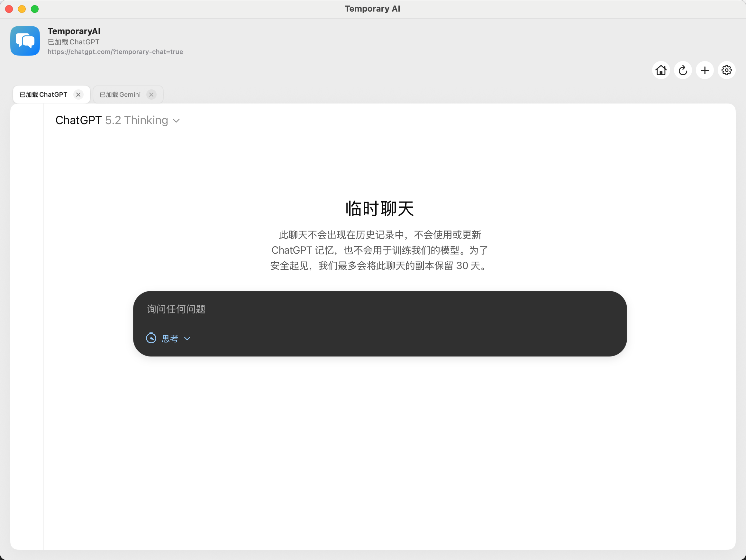Switch to the 已加载 Gemini tab
Image resolution: width=746 pixels, height=560 pixels.
[120, 95]
